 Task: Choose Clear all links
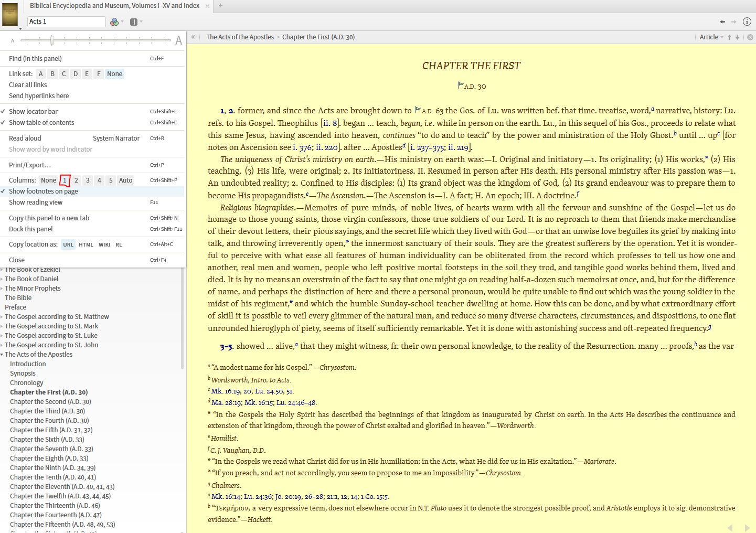pyautogui.click(x=28, y=84)
